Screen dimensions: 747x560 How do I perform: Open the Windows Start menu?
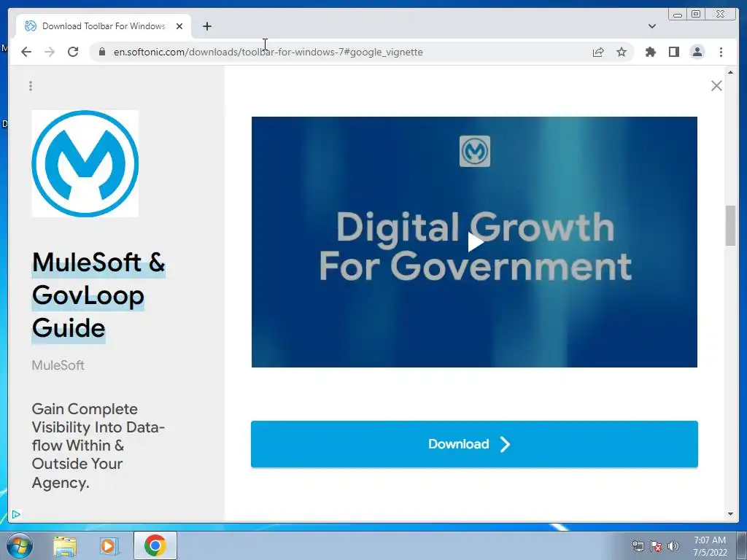(x=20, y=545)
